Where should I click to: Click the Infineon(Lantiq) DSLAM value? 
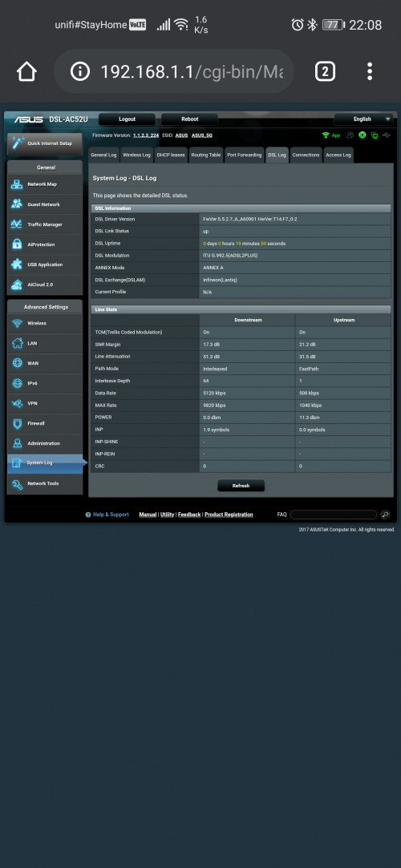pos(221,280)
